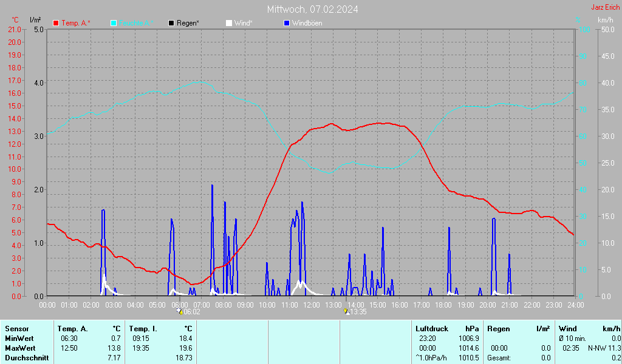Click the '21.0' temperature axis value
The image size is (622, 364).
point(15,30)
